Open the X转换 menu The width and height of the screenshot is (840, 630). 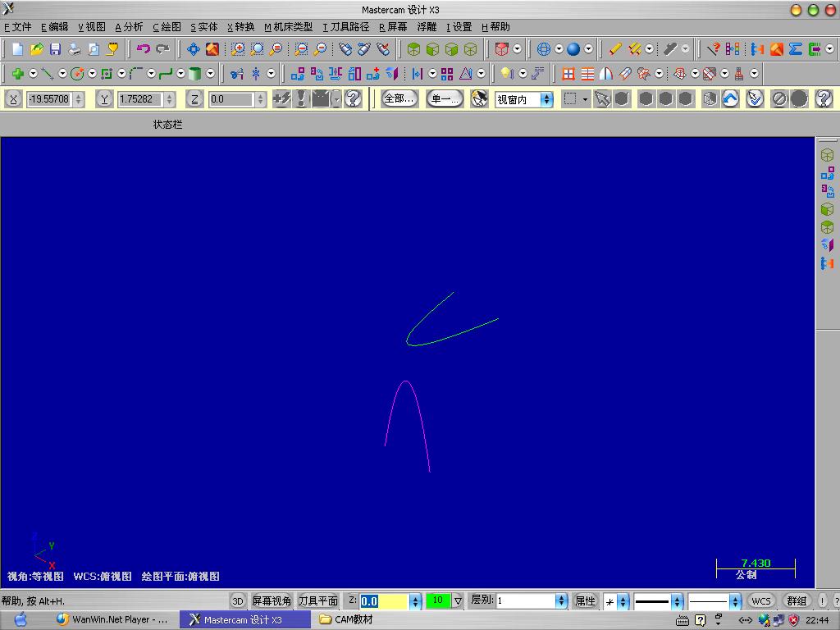tap(240, 27)
